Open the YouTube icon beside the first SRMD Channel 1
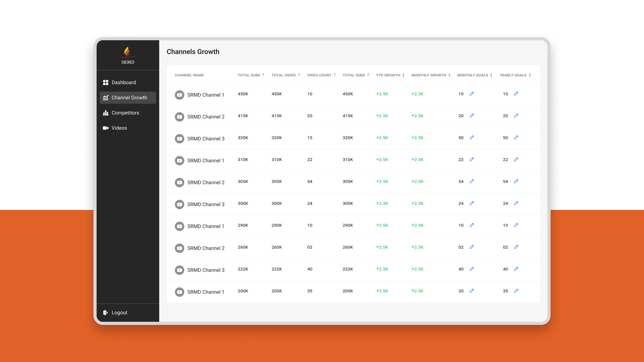This screenshot has width=644, height=362. (179, 95)
